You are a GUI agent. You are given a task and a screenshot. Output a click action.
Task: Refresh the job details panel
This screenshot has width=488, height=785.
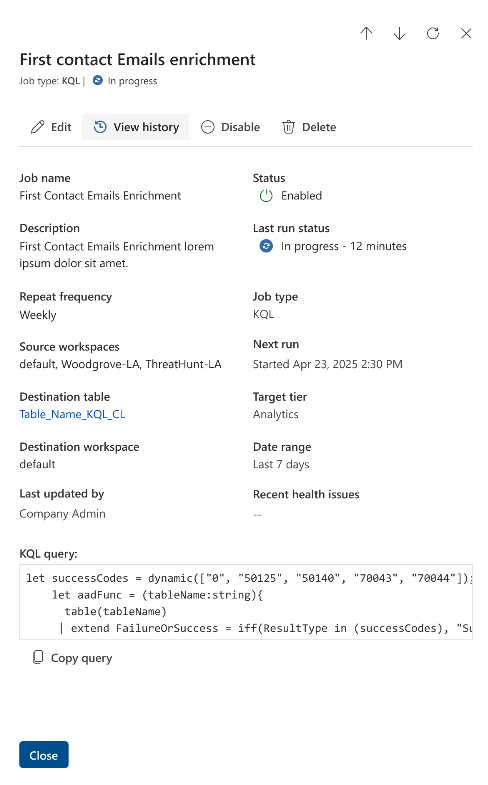(433, 34)
